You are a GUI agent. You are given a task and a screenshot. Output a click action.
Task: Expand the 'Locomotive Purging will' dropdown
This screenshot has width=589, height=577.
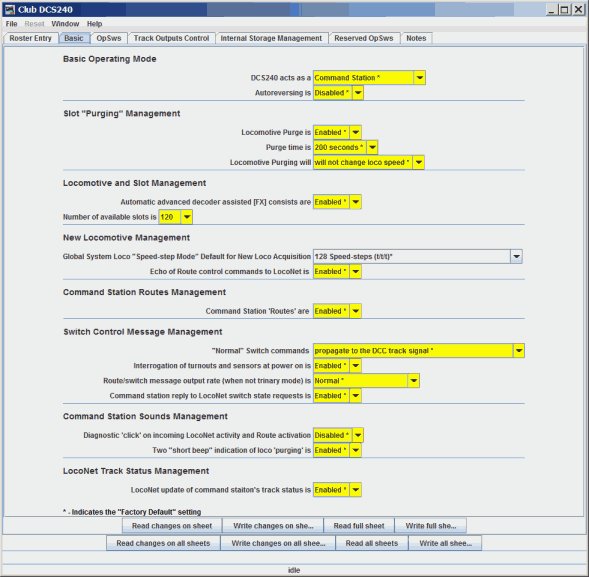369,162
